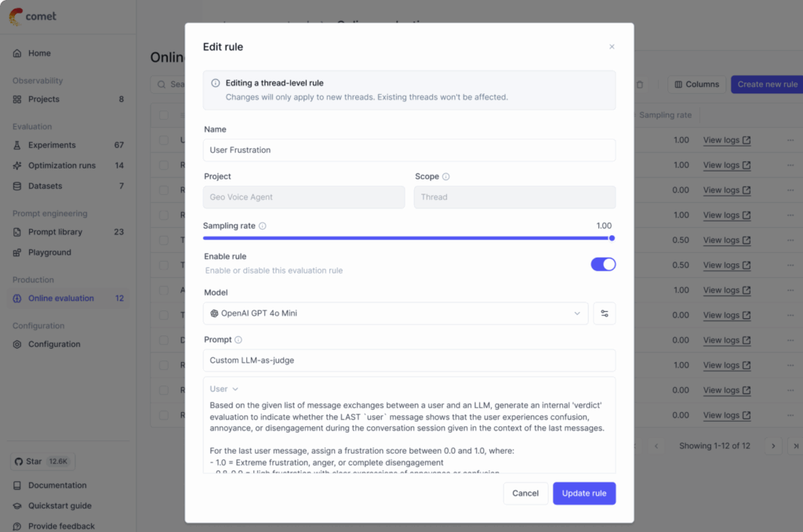
Task: Click the model settings sliders icon
Action: click(605, 313)
